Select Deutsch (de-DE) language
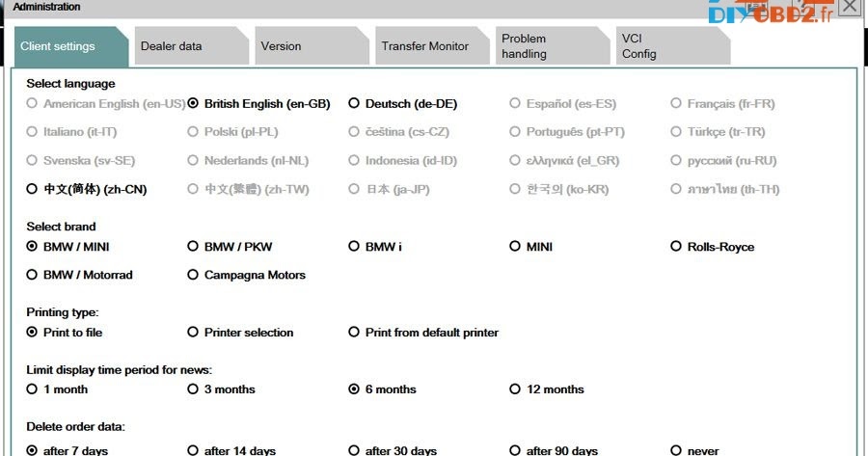The image size is (868, 456). click(403, 103)
